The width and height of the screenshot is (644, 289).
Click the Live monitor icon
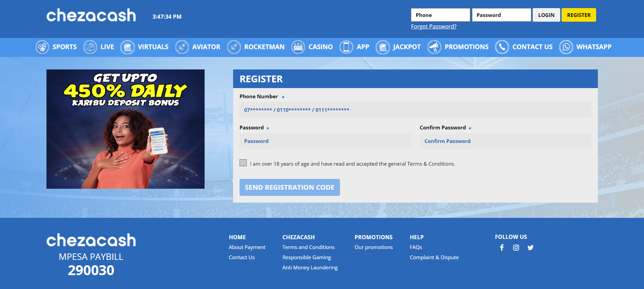(x=90, y=47)
